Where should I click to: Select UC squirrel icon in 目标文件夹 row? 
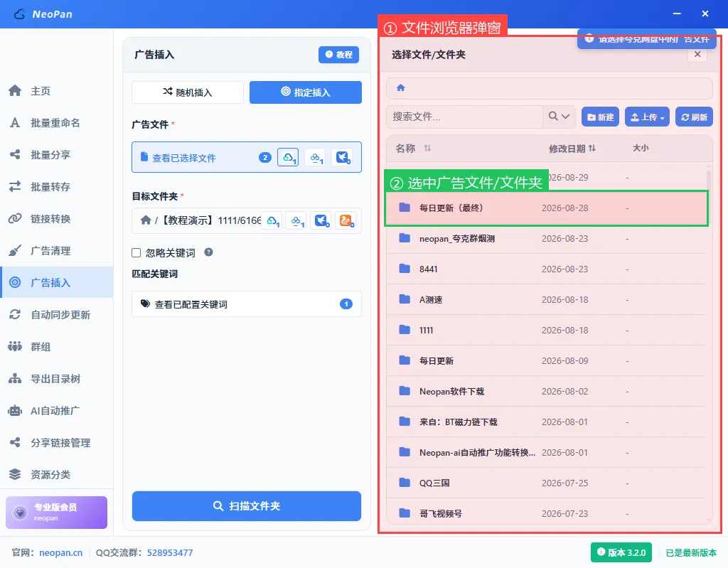point(346,220)
